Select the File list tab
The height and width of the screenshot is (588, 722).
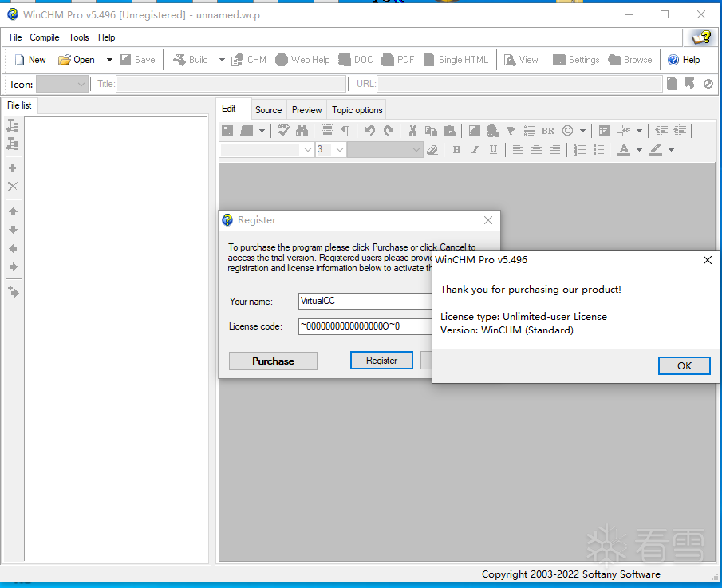(19, 105)
